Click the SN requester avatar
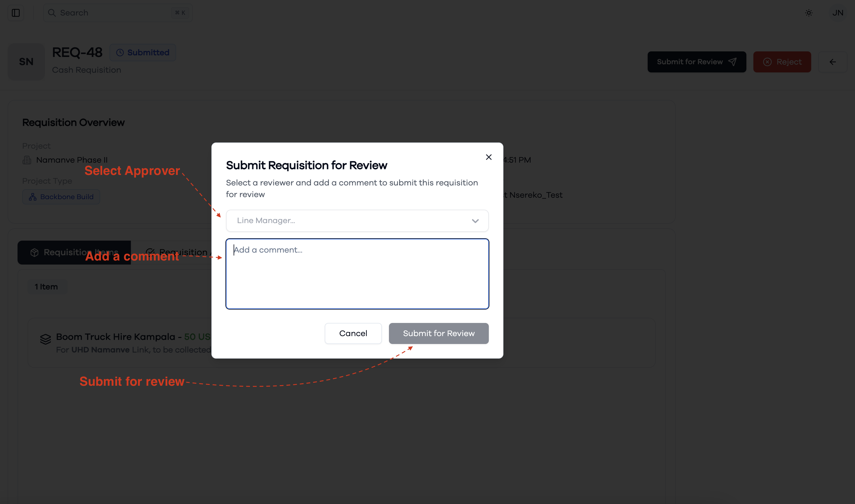 point(26,62)
